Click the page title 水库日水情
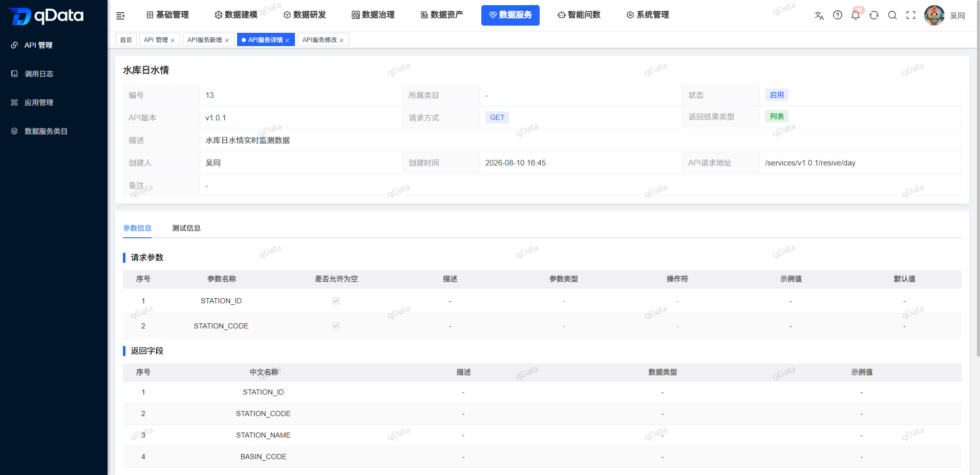980x475 pixels. click(x=146, y=70)
